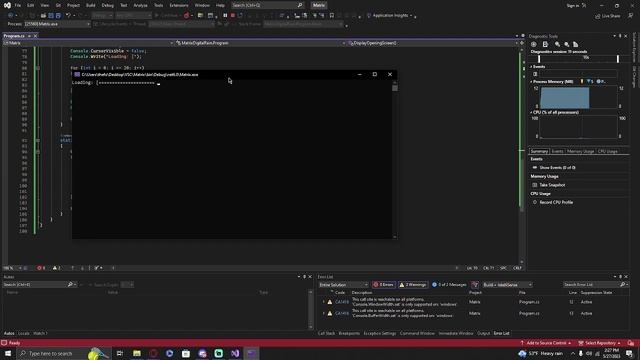The image size is (640, 360).
Task: Click the Task View taskbar icon
Action: click(x=120, y=353)
